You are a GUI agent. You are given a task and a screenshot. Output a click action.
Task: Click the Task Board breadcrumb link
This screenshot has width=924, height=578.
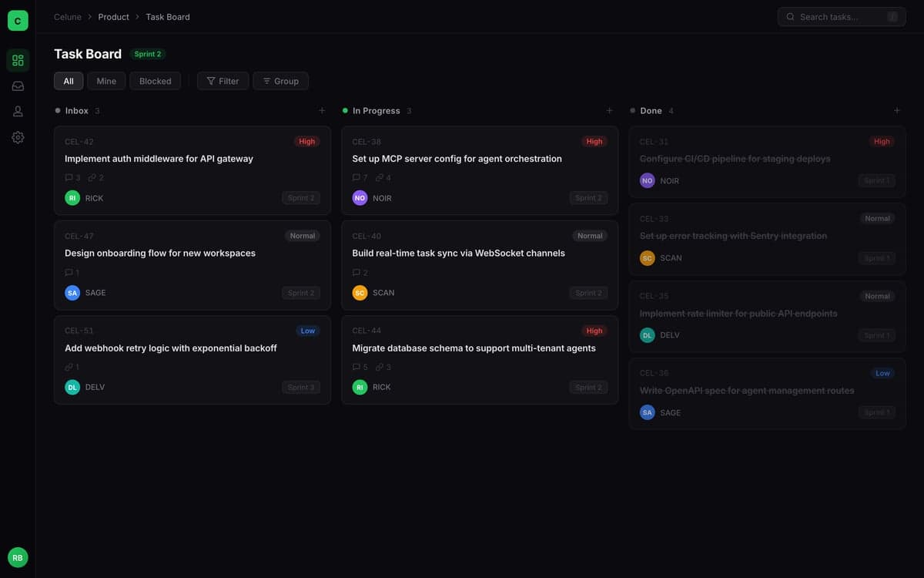(167, 15)
